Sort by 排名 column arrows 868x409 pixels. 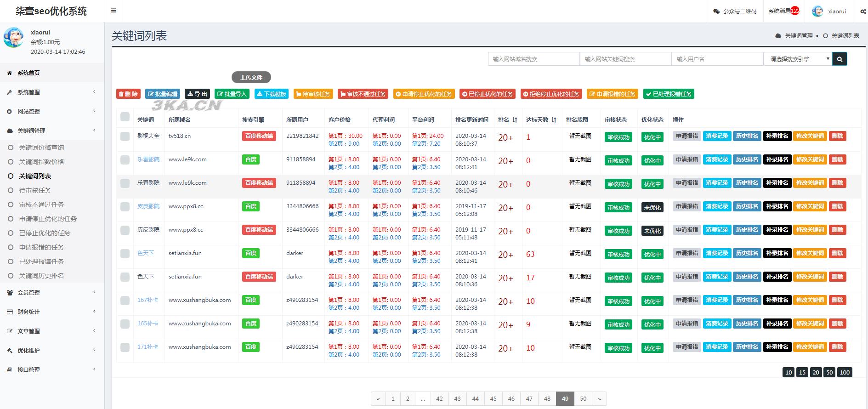pyautogui.click(x=515, y=120)
